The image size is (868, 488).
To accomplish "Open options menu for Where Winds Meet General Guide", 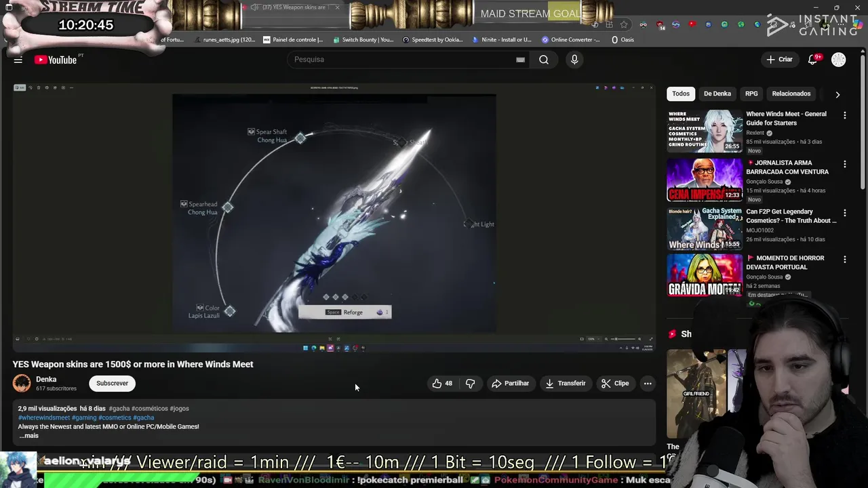I will pyautogui.click(x=845, y=115).
